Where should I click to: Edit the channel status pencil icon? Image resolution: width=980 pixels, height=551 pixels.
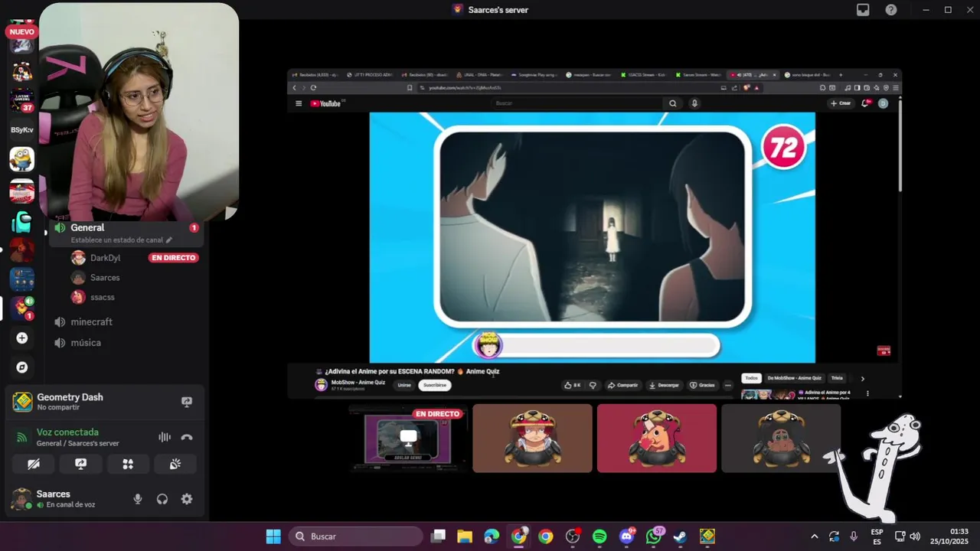(169, 240)
